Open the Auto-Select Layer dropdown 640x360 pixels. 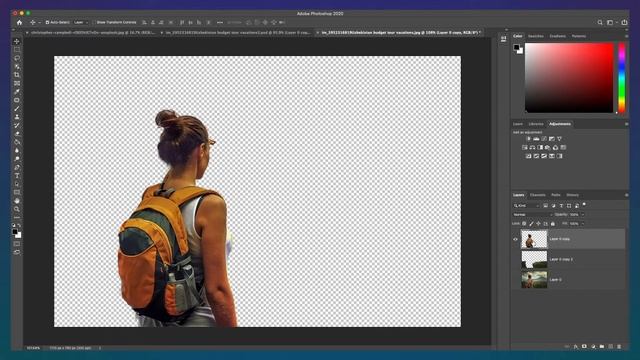point(81,22)
